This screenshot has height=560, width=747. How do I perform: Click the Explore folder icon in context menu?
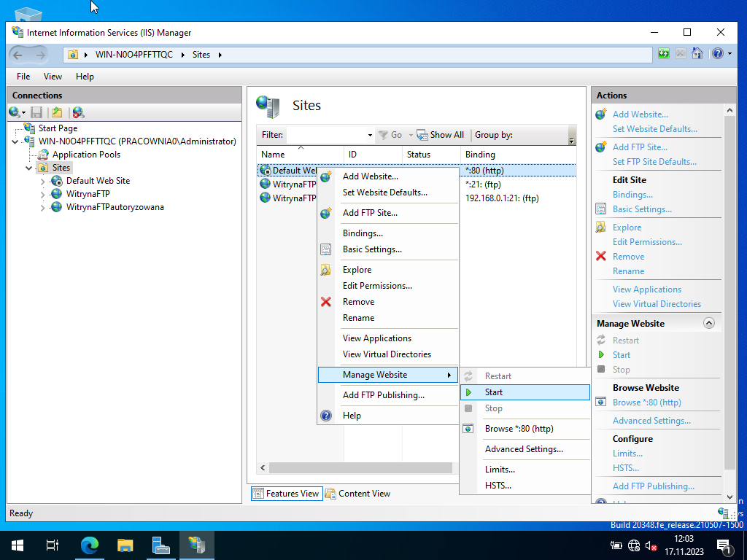tap(326, 270)
